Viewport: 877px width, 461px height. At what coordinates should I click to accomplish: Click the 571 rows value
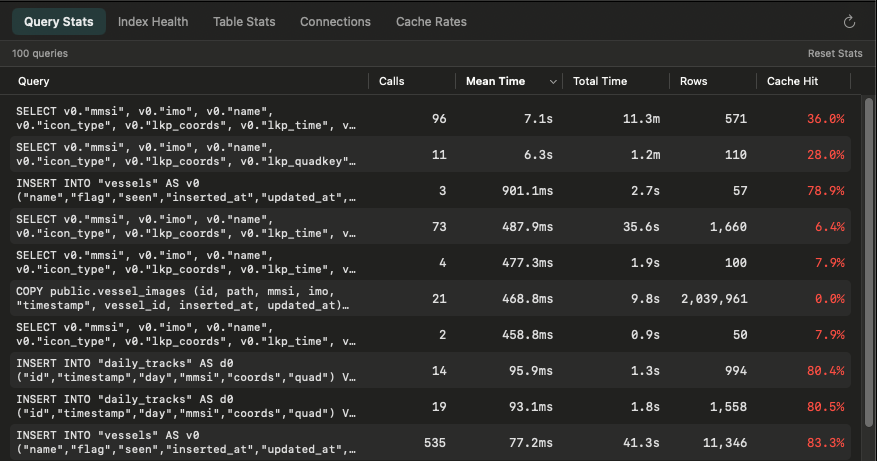[x=736, y=119]
